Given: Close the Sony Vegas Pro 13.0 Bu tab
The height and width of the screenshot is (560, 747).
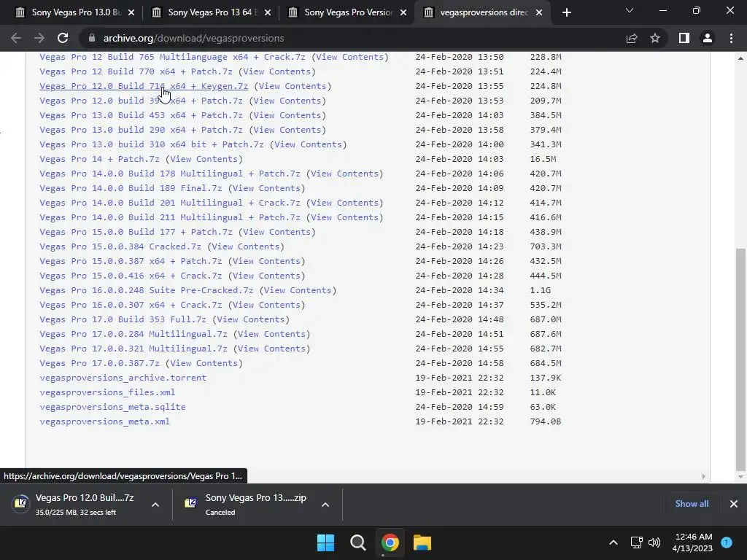Looking at the screenshot, I should coord(131,13).
